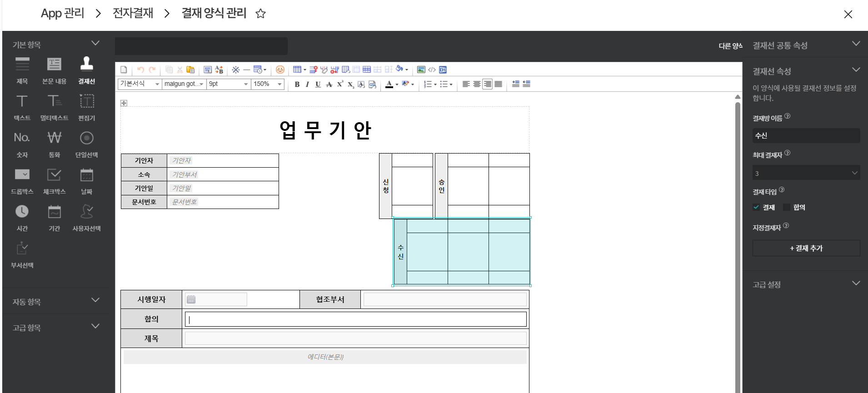Toggle the 결재 type checkbox
Viewport: 868px width, 393px height.
point(756,207)
